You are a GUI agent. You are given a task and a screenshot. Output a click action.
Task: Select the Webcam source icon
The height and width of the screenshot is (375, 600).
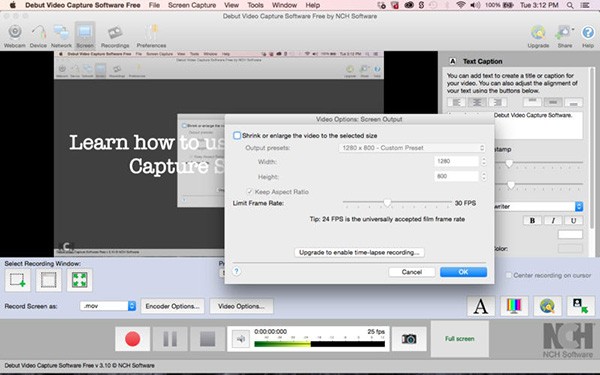pyautogui.click(x=15, y=35)
